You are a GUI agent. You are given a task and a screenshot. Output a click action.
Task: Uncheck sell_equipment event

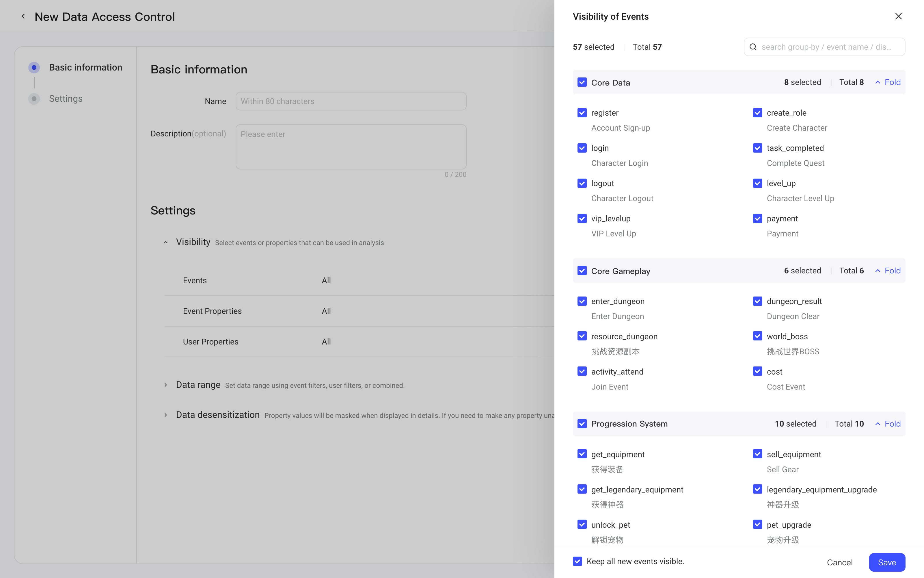(x=757, y=454)
